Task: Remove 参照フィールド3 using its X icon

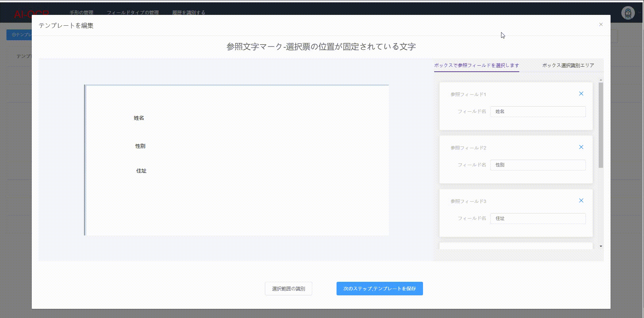Action: tap(581, 200)
